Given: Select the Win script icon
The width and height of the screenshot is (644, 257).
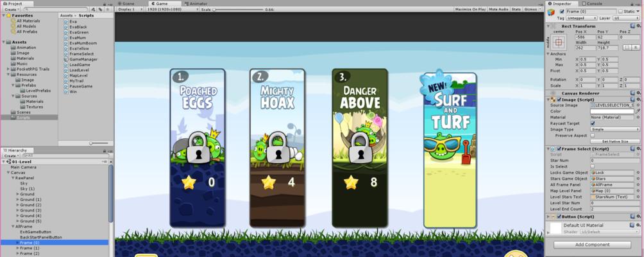Looking at the screenshot, I should point(66,92).
